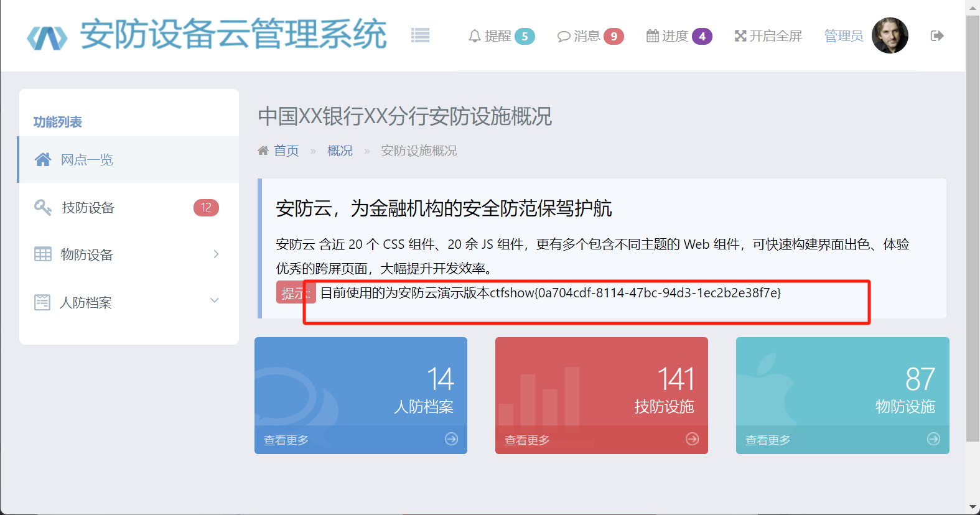Screen dimensions: 980x515
Task: Open the progress calendar icon
Action: [x=653, y=36]
